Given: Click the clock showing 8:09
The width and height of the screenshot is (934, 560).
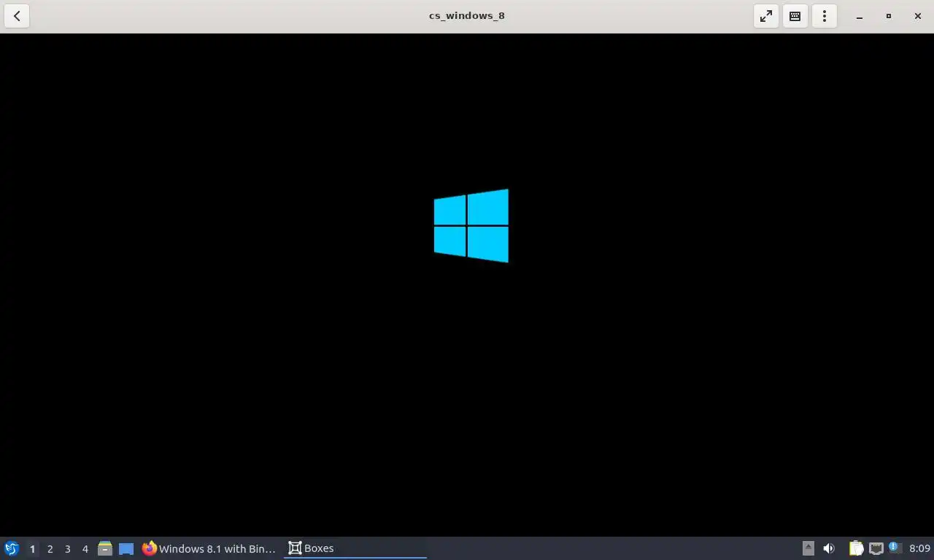Looking at the screenshot, I should 919,548.
